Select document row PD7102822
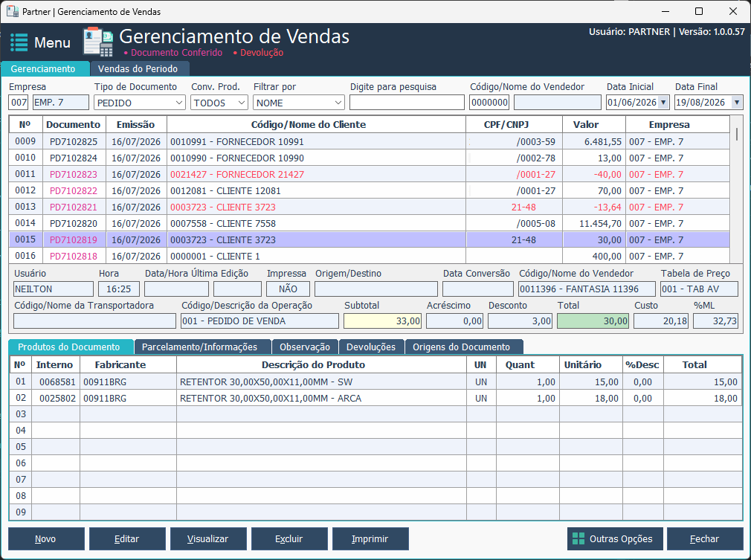 (x=369, y=190)
